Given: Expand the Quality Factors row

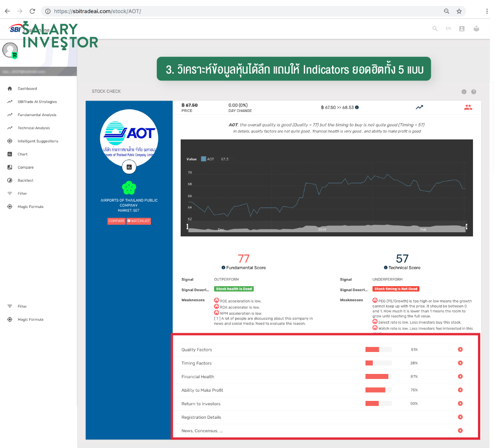Looking at the screenshot, I should [x=460, y=350].
